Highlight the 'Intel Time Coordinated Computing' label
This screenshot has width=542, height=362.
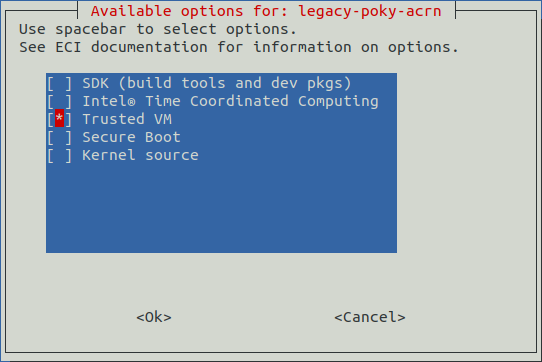pos(230,101)
